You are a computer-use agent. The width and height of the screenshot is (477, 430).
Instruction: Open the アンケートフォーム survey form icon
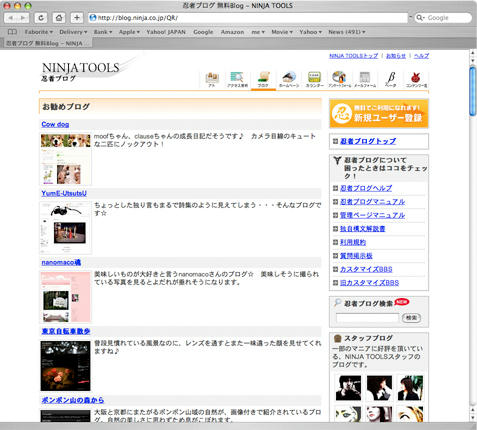click(x=339, y=79)
